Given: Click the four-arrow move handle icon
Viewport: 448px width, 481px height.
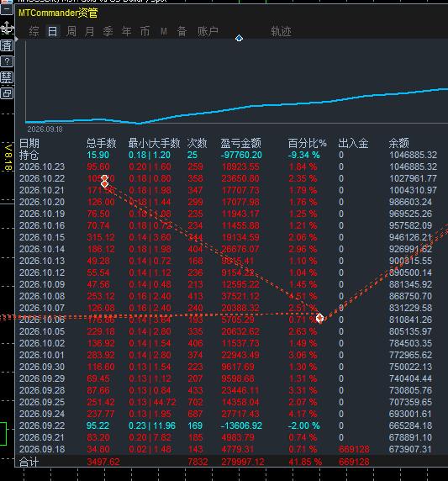Looking at the screenshot, I should click(x=7, y=29).
